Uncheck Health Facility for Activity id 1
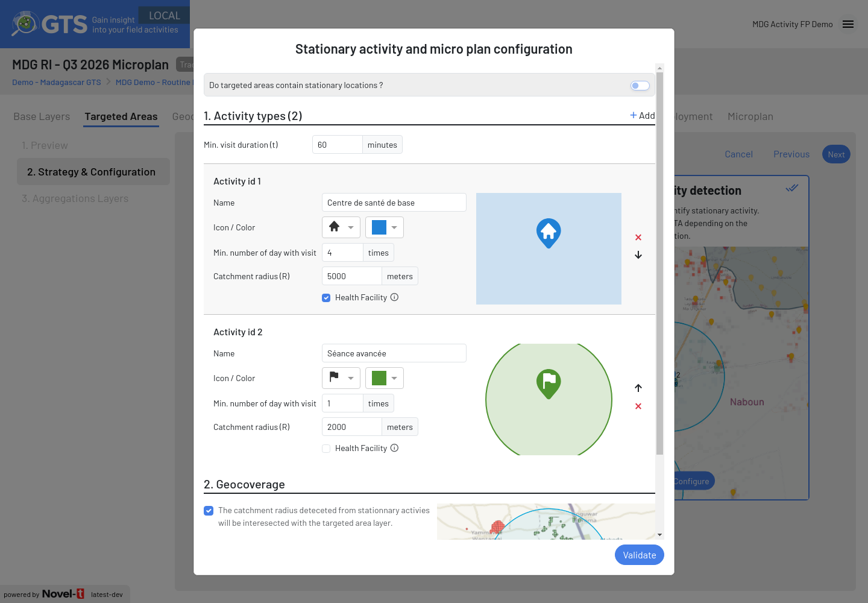868x603 pixels. [x=326, y=298]
